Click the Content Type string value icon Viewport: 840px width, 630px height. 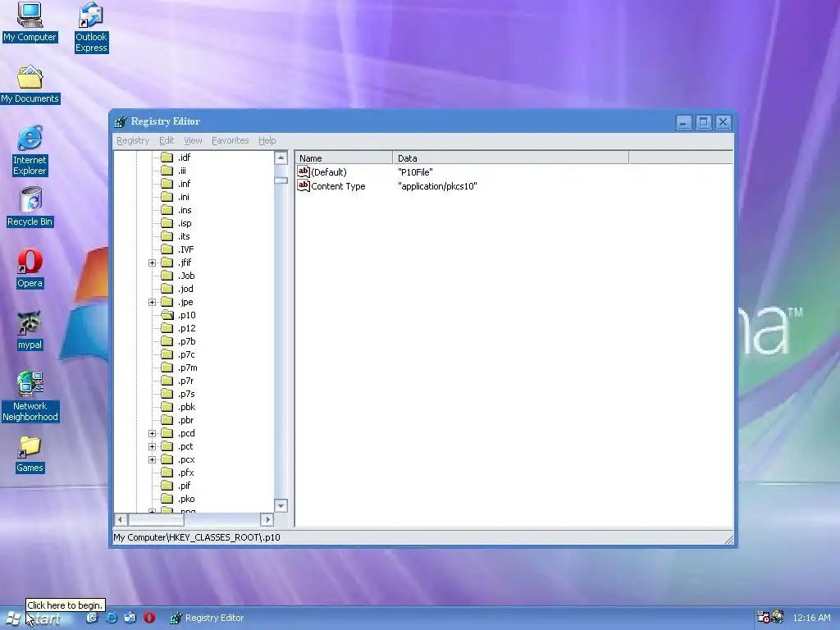click(x=304, y=185)
